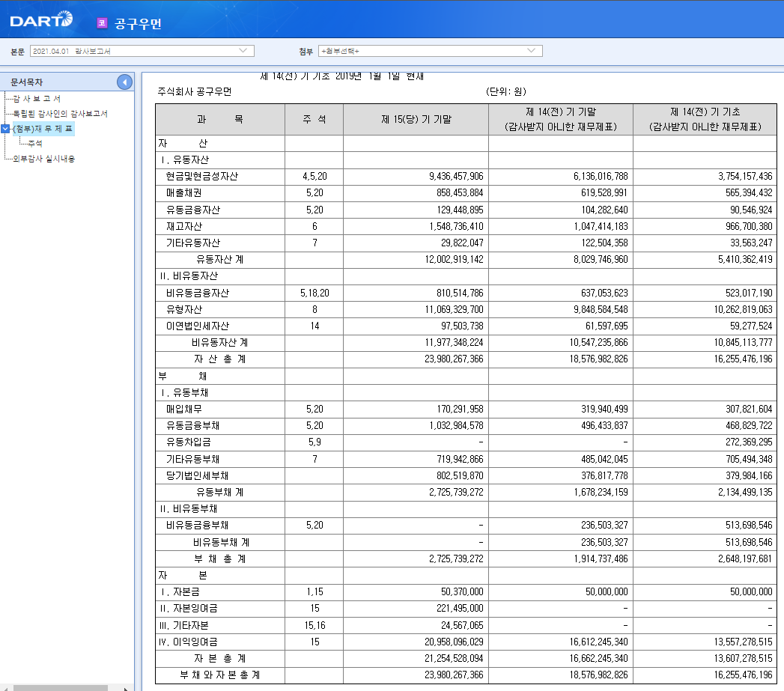
Task: Click 재고자산 row label
Action: point(184,227)
